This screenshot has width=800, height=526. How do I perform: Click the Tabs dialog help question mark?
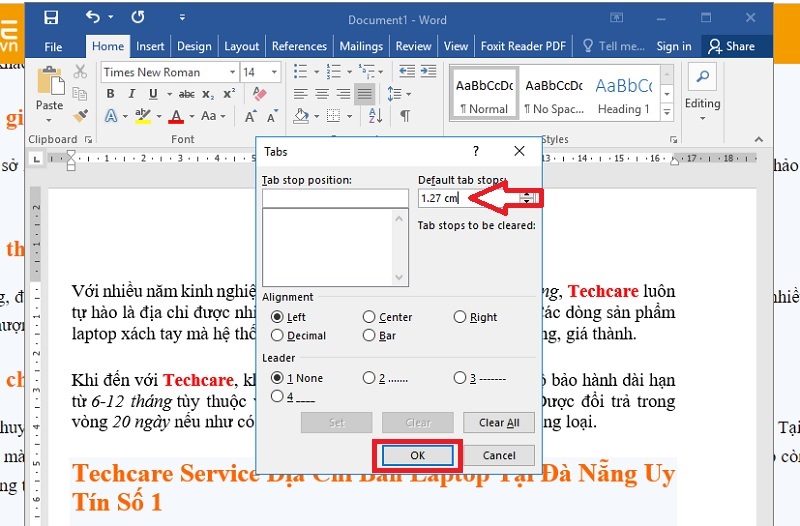[476, 151]
